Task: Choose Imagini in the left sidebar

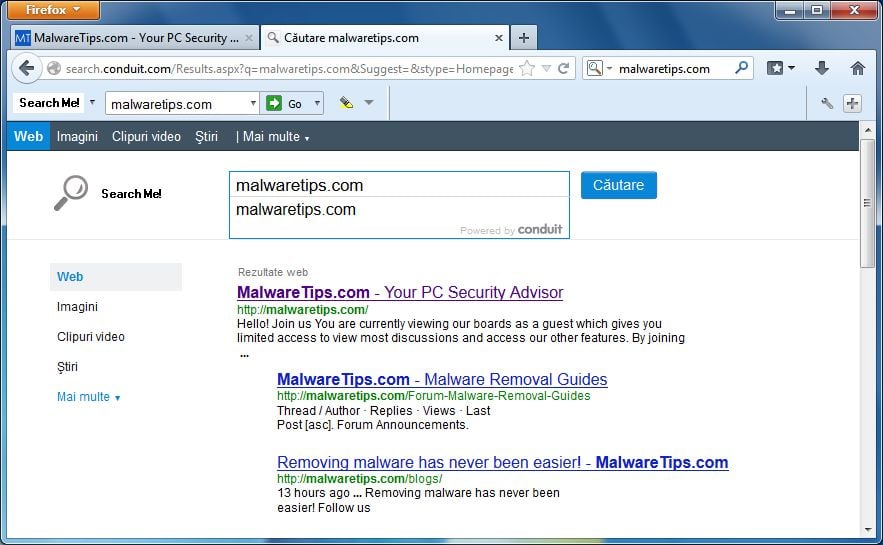Action: [x=77, y=307]
